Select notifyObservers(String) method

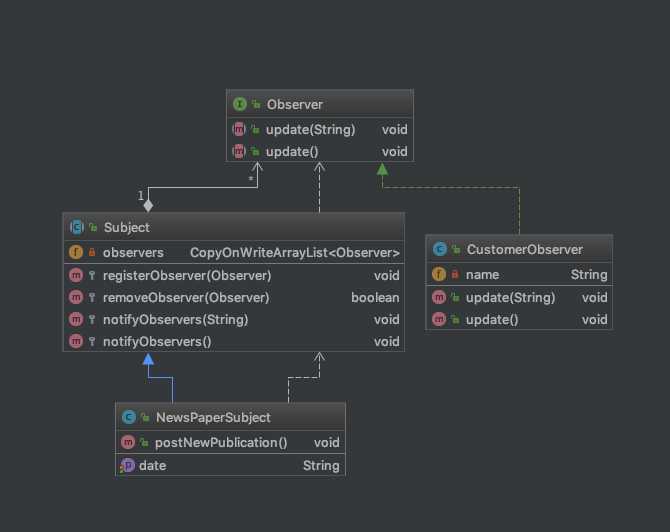click(x=175, y=320)
